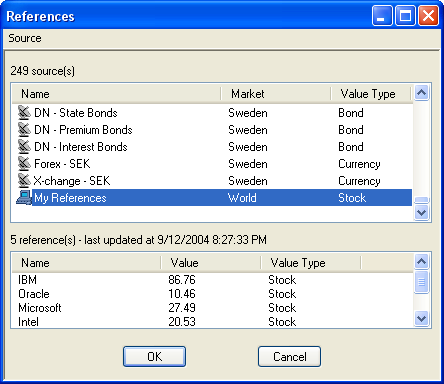Confirm with the OK button
The height and width of the screenshot is (384, 444).
point(154,357)
